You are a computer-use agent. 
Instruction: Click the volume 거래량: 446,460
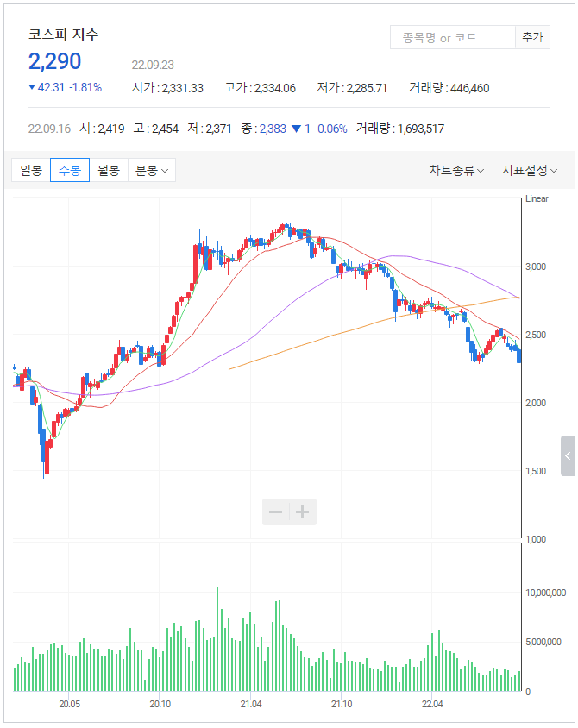(449, 88)
